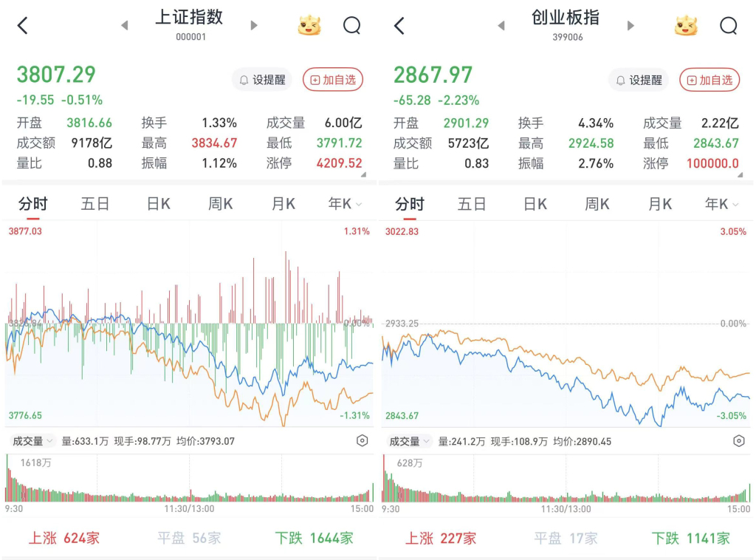Go to next index from 上证指数
756x560 pixels.
point(254,26)
